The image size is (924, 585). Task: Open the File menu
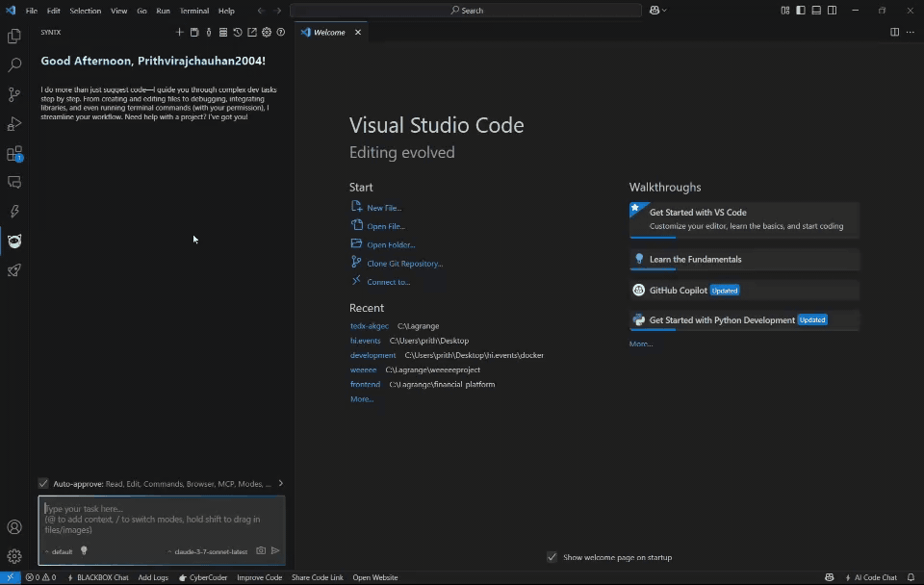click(x=31, y=11)
